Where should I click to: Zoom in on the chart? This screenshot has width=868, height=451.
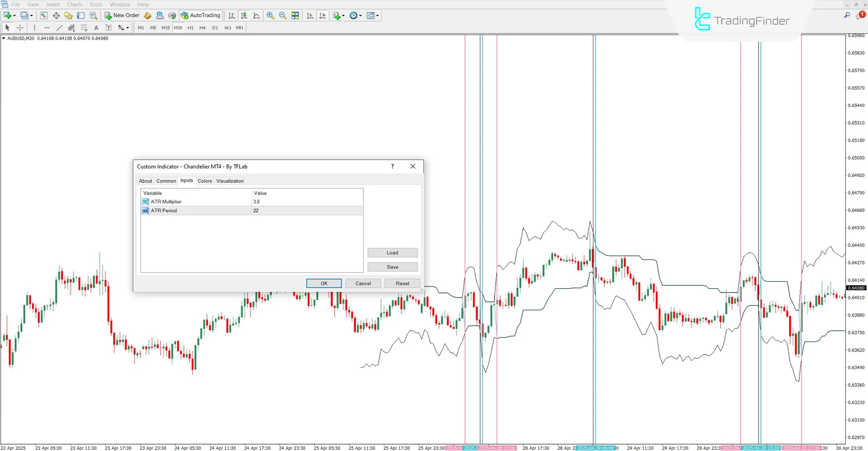click(x=270, y=15)
